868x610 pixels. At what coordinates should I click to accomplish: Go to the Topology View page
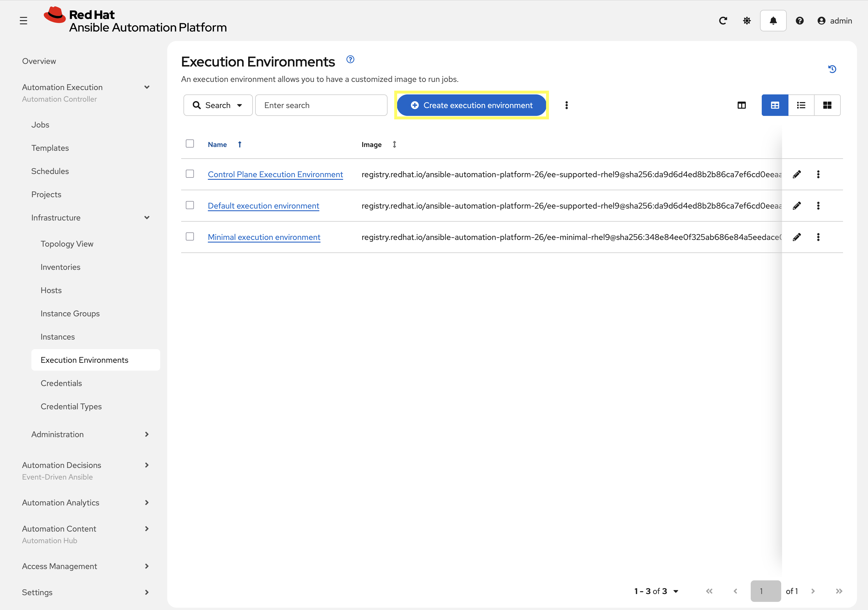click(67, 243)
